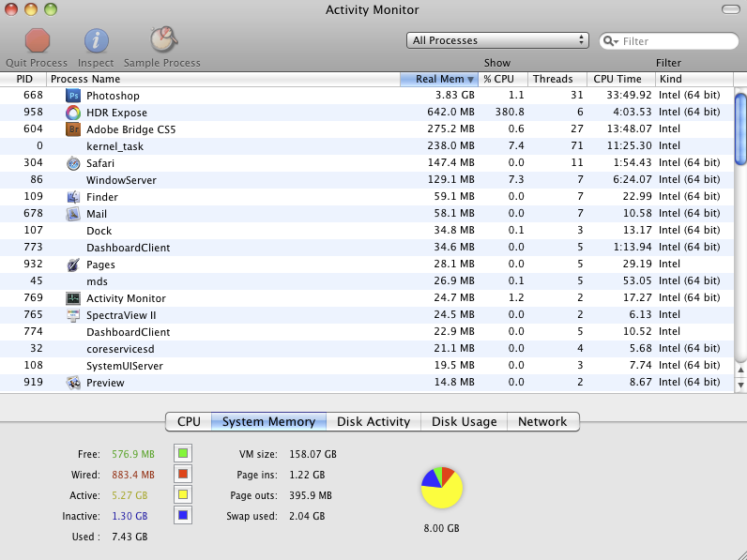
Task: Switch to the CPU tab
Action: (189, 422)
